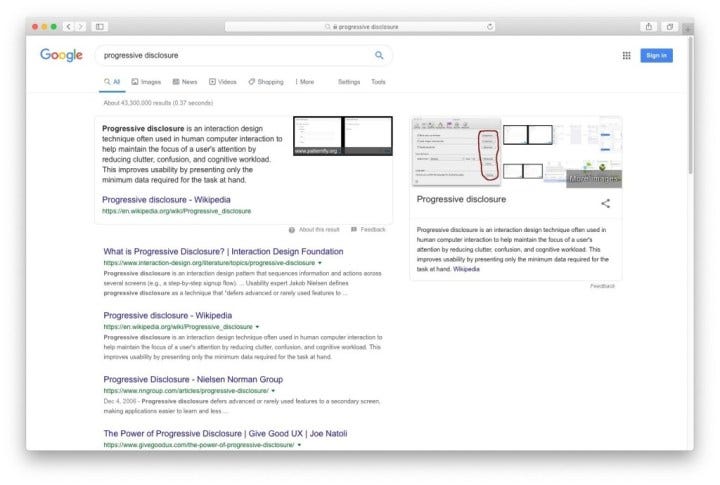Click Feedback below the knowledge panel

602,286
